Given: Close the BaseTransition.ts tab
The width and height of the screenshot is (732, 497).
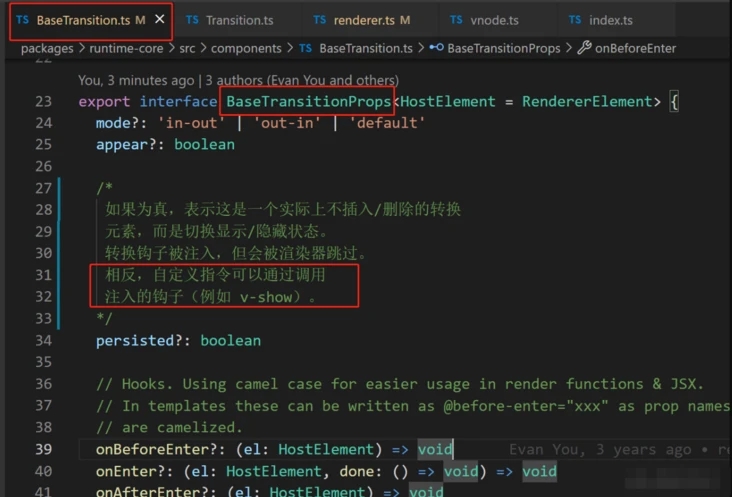Looking at the screenshot, I should point(160,19).
